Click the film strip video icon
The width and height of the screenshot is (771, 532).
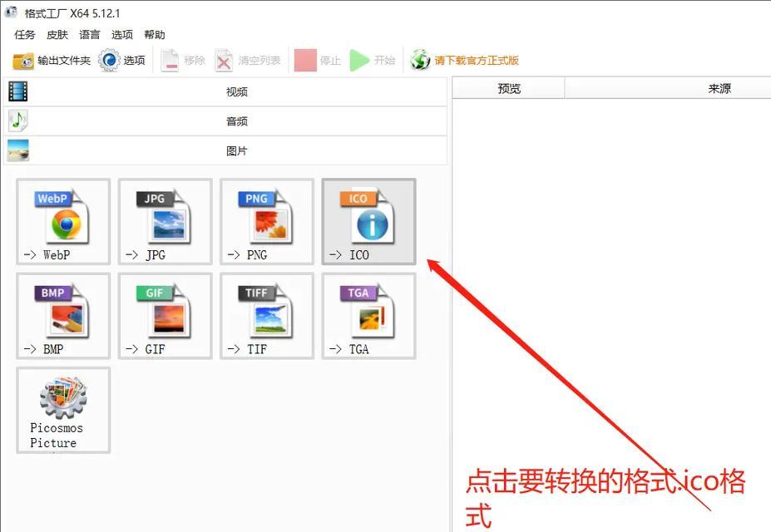click(18, 91)
